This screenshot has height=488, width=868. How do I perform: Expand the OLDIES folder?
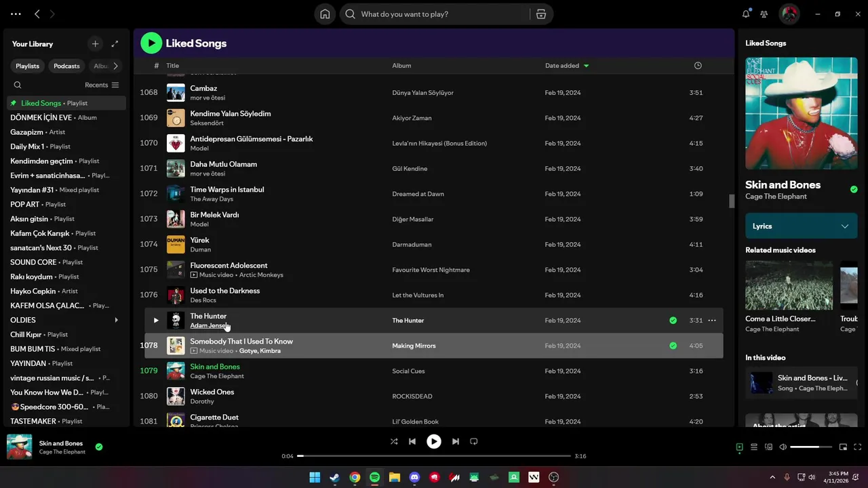click(116, 320)
